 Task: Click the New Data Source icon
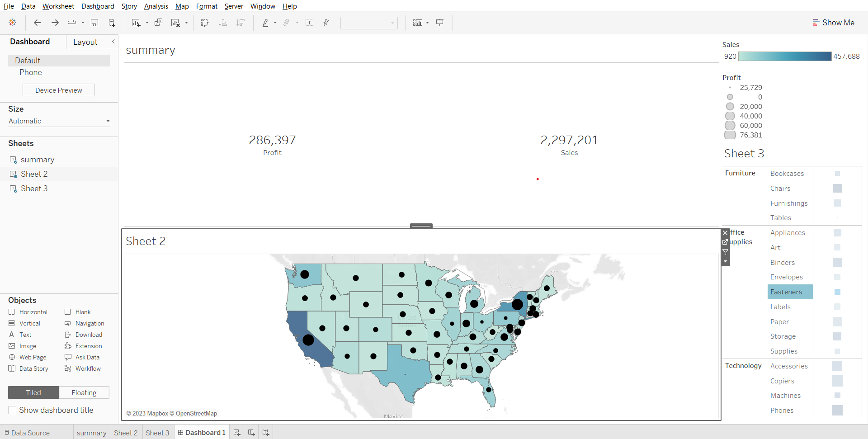(x=112, y=23)
